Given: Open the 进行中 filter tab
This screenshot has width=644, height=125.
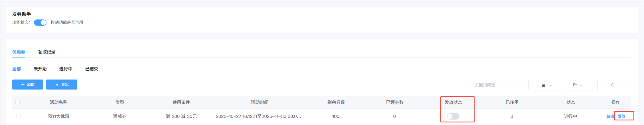Looking at the screenshot, I should 66,69.
